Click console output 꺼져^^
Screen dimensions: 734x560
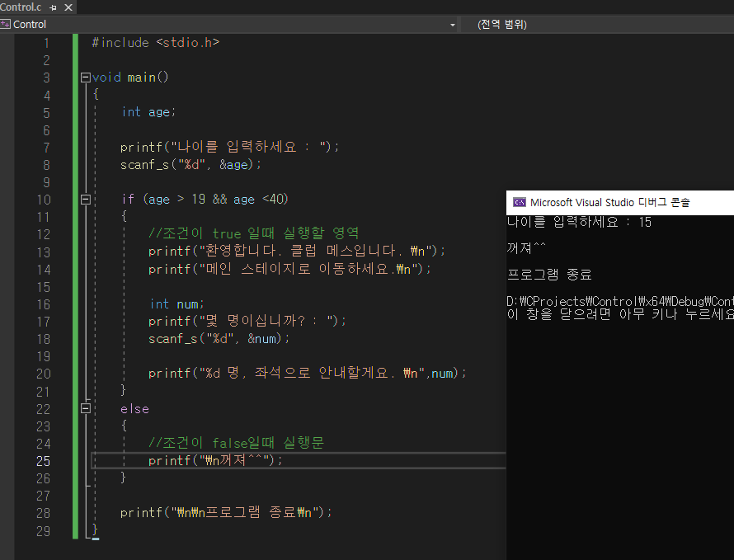pos(526,247)
